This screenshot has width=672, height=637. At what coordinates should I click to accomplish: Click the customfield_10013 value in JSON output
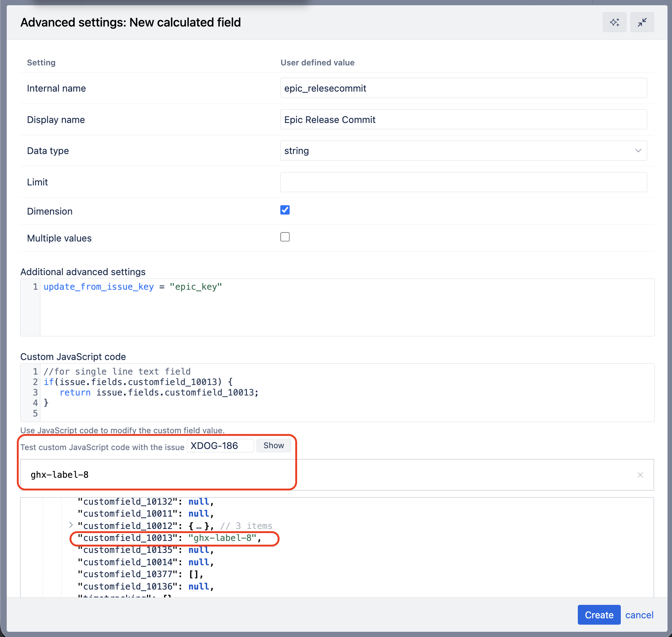point(222,538)
